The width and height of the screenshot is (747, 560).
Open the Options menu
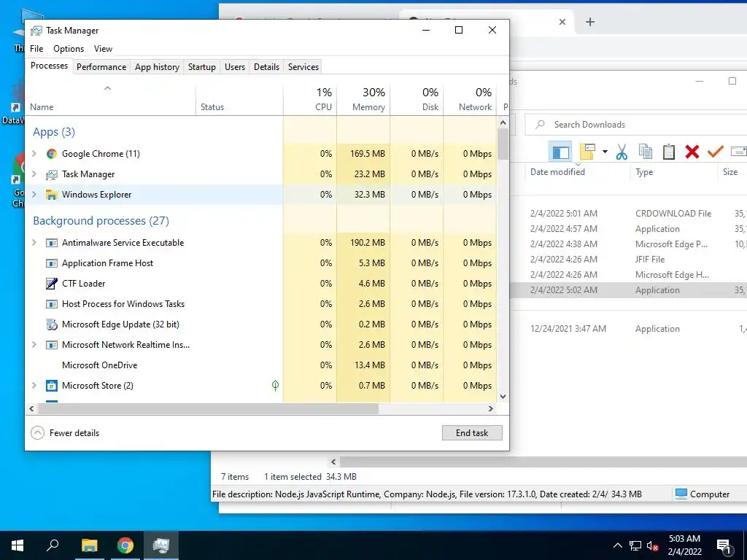click(x=69, y=49)
